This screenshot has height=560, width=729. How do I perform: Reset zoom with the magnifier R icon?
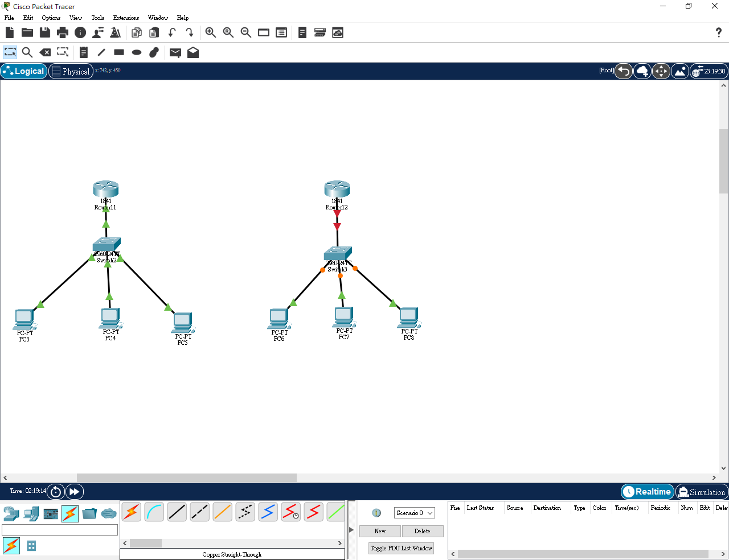click(x=228, y=32)
